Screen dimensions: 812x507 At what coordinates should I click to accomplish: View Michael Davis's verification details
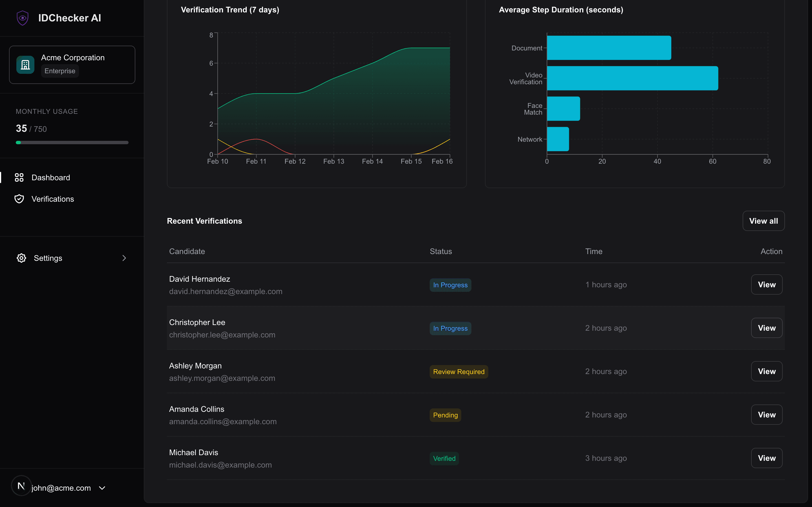[766, 458]
